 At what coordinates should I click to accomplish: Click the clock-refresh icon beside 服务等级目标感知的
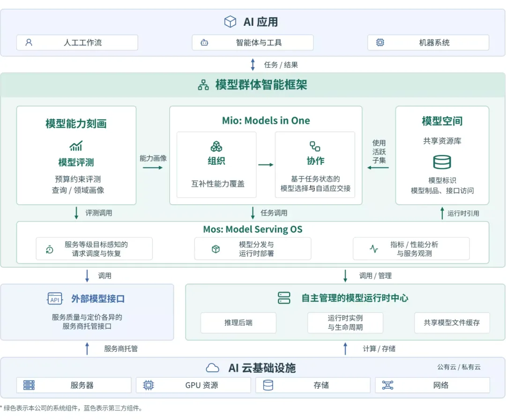[x=50, y=249]
